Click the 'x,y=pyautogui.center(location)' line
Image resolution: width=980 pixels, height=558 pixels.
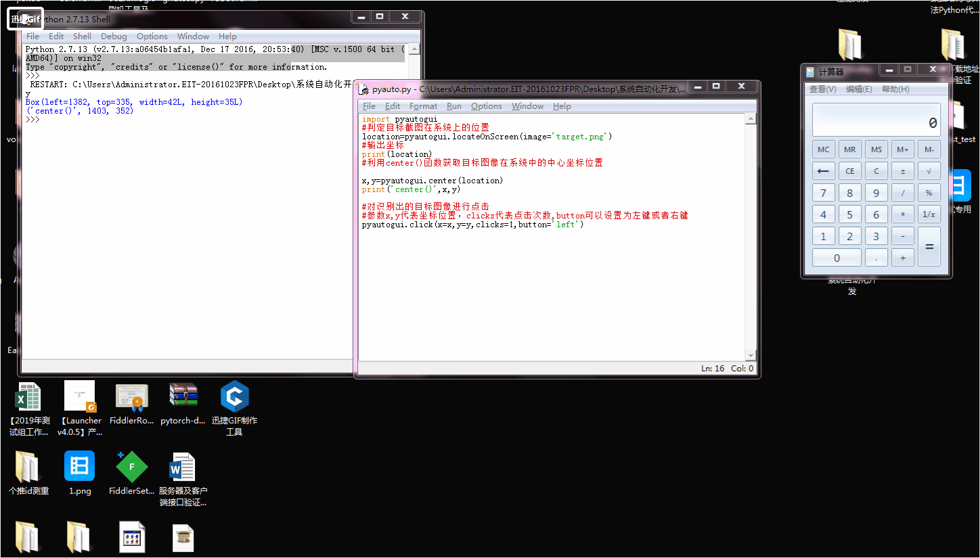tap(432, 181)
